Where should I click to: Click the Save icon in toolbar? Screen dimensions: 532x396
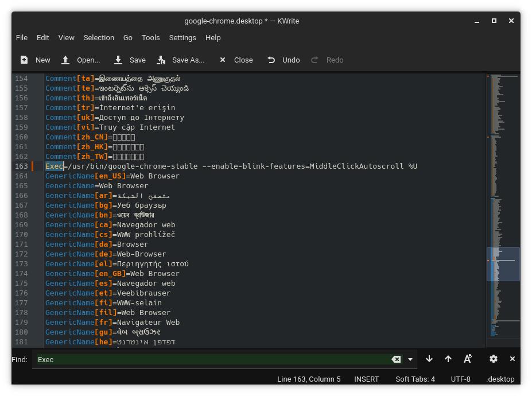click(118, 60)
